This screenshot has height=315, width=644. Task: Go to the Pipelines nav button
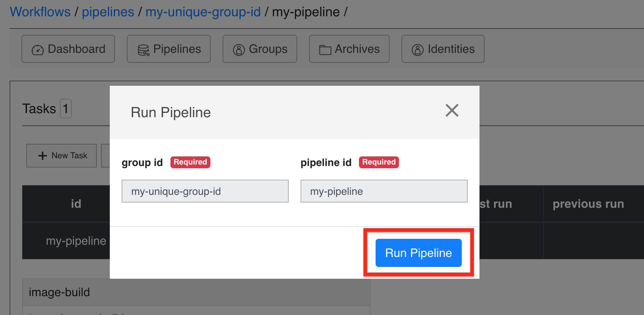pyautogui.click(x=169, y=49)
